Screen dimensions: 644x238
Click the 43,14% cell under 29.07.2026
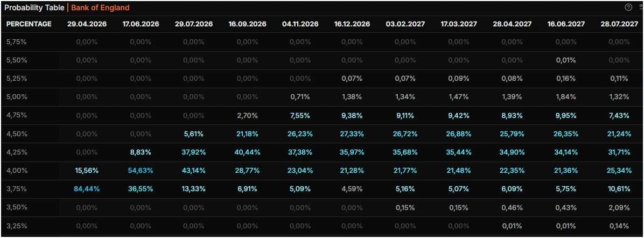click(x=194, y=171)
